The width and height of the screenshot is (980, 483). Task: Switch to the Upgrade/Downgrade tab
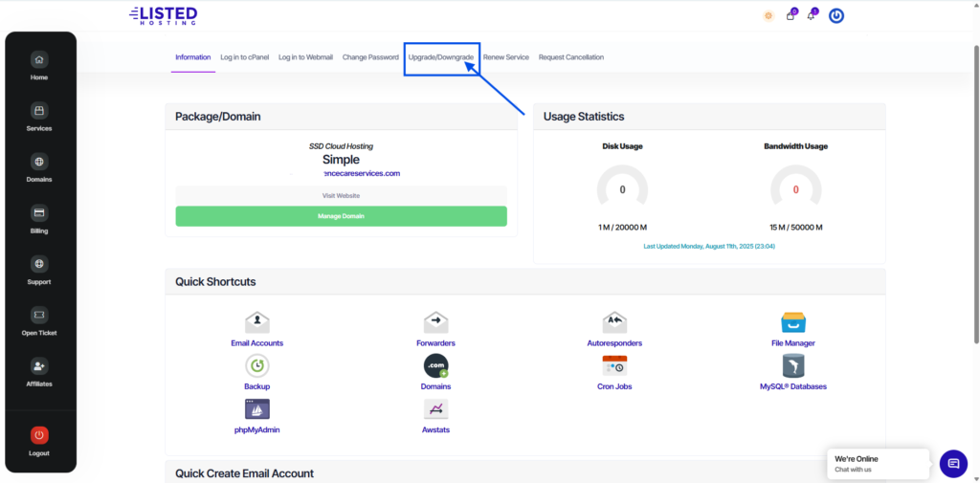pos(440,57)
